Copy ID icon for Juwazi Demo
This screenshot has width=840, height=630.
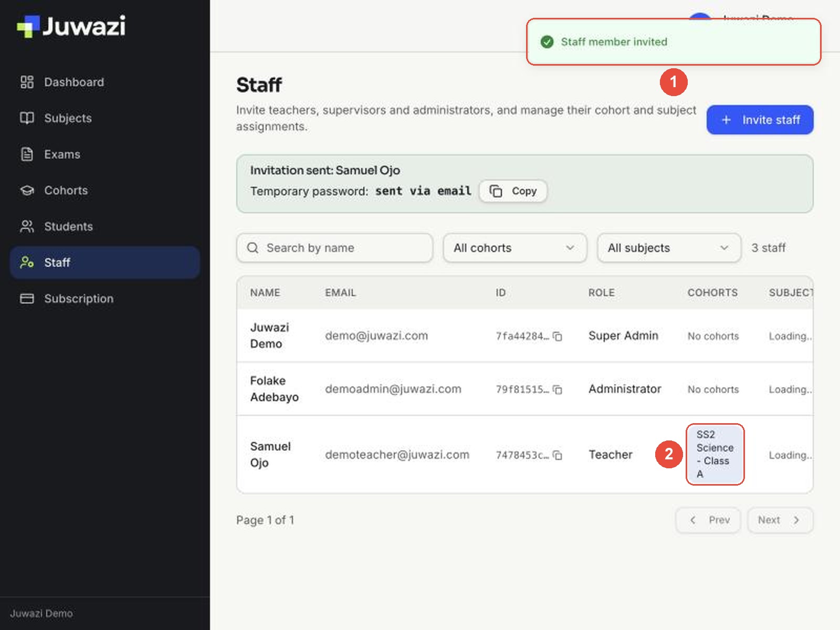(558, 336)
